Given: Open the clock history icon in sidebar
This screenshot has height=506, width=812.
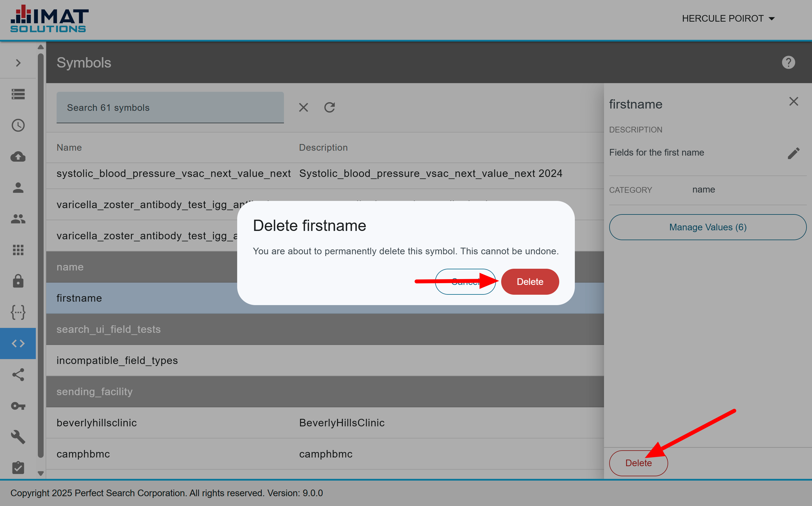Looking at the screenshot, I should 18,125.
